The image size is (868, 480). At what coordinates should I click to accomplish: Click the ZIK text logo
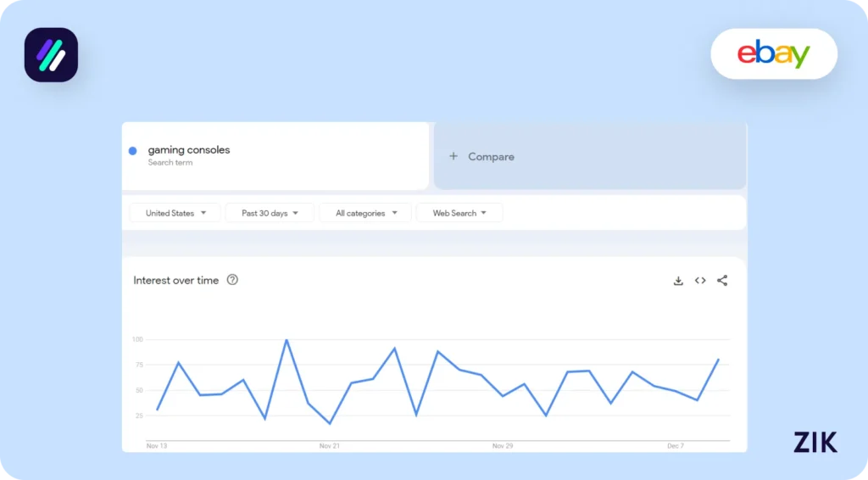point(815,442)
